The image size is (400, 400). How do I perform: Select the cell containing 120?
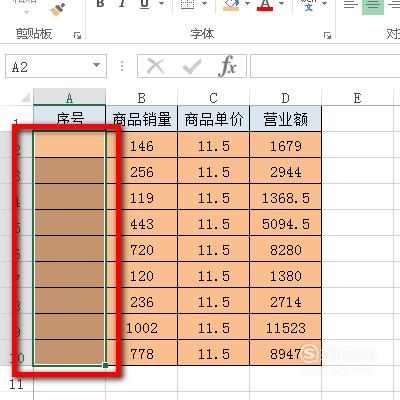tap(142, 275)
